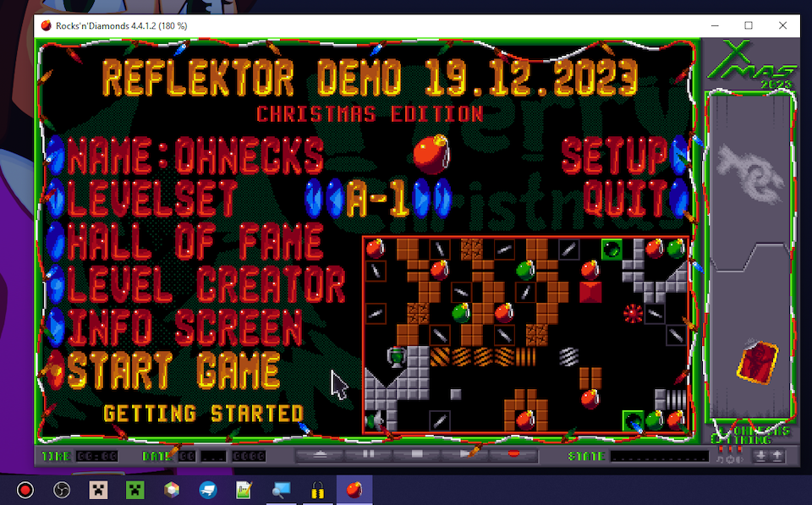Click the tape eject button
Screen dimensions: 812x505
pos(321,455)
